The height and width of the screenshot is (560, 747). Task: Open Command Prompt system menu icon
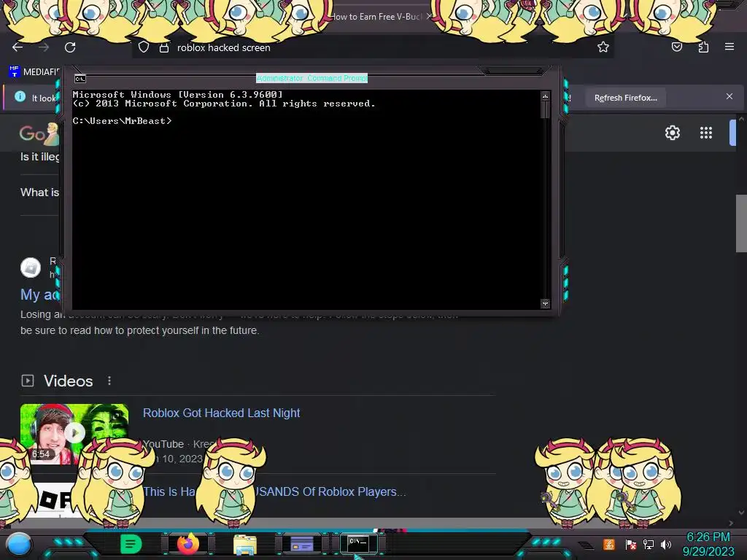(80, 79)
